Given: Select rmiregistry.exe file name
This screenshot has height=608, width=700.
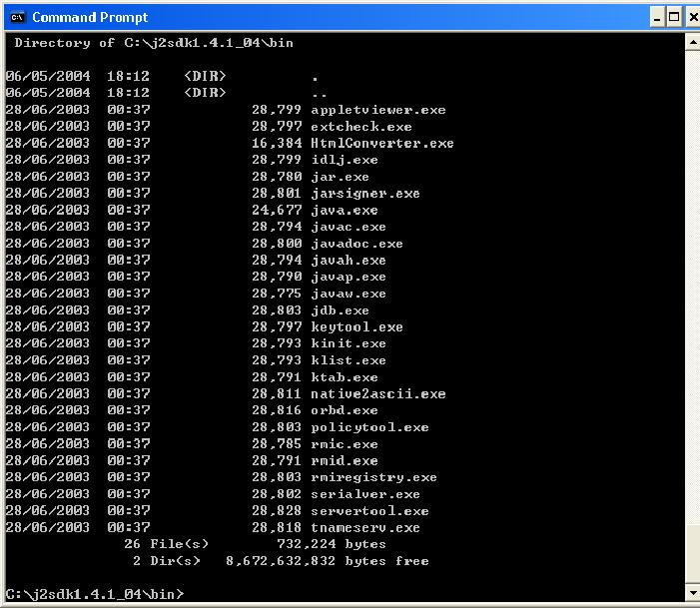Looking at the screenshot, I should point(373,477).
